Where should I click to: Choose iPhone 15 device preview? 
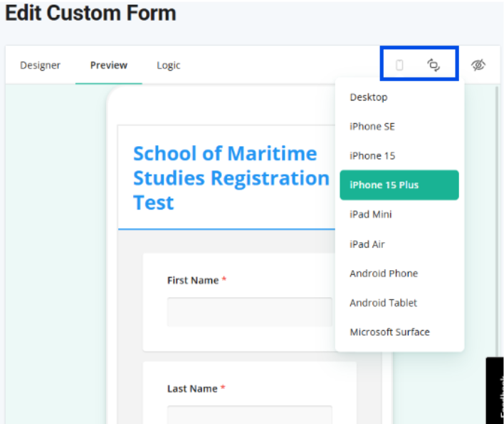click(399, 155)
